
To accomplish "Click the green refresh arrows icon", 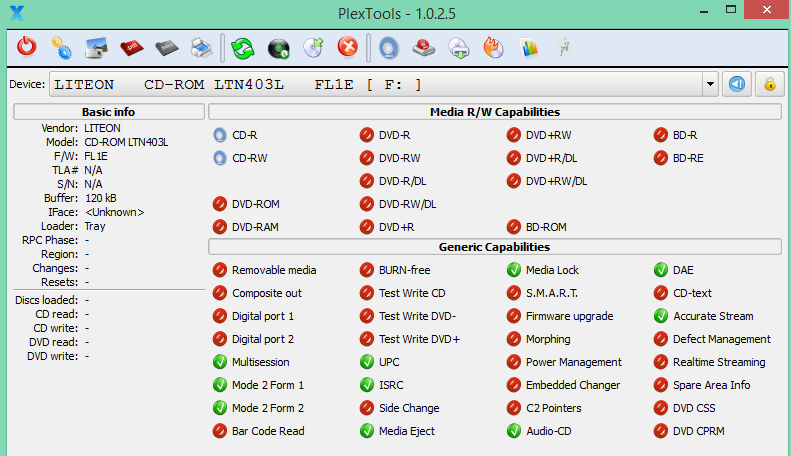I will pos(243,48).
